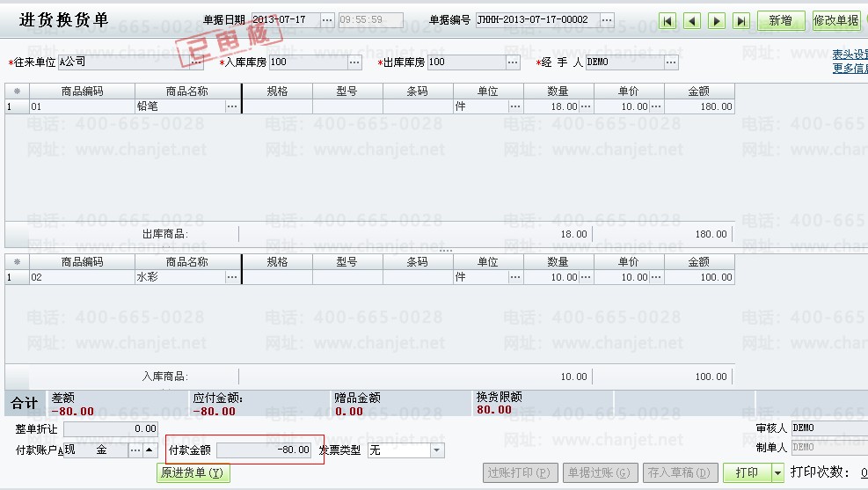This screenshot has width=868, height=490.
Task: Open lookup for 出库库房 field
Action: click(514, 62)
